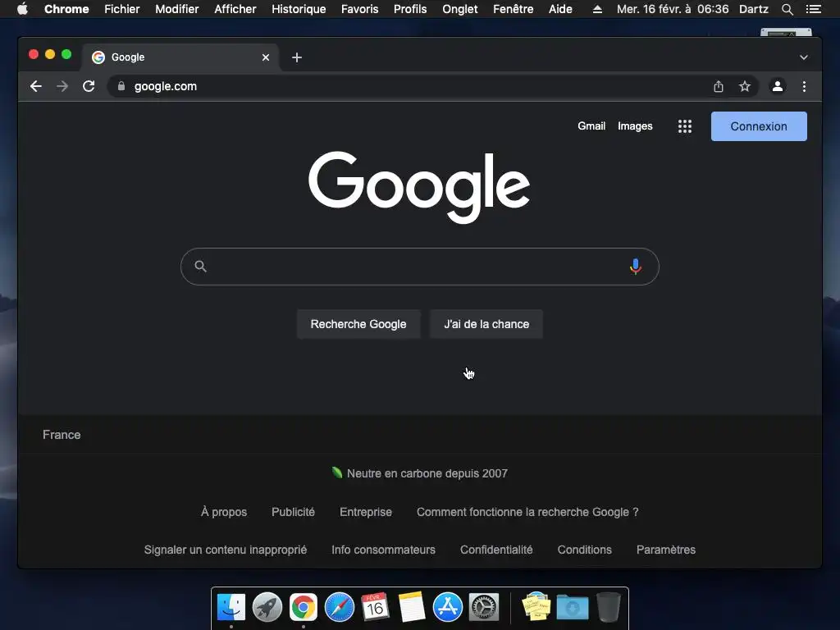Open the Chrome application menu
The image size is (840, 630).
click(66, 9)
